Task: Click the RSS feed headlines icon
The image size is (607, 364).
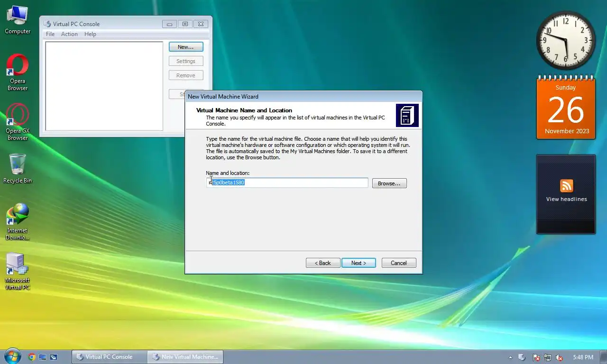Action: click(x=566, y=185)
